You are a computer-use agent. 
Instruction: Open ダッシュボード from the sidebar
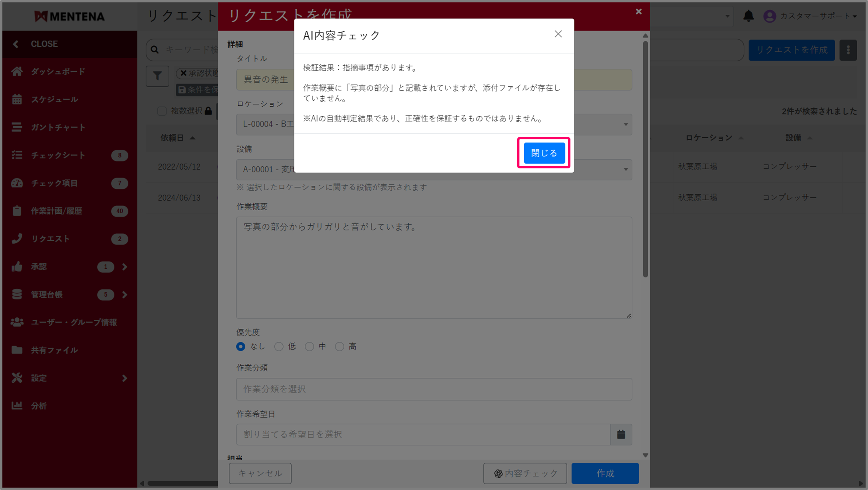coord(58,72)
